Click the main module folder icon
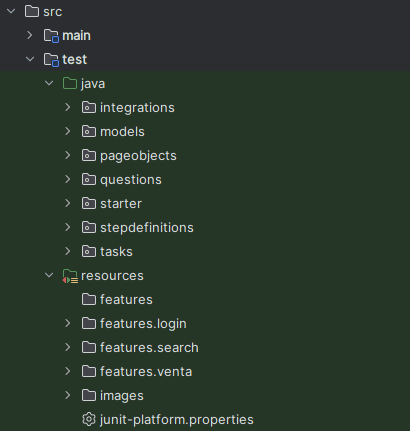This screenshot has height=431, width=410. [51, 35]
